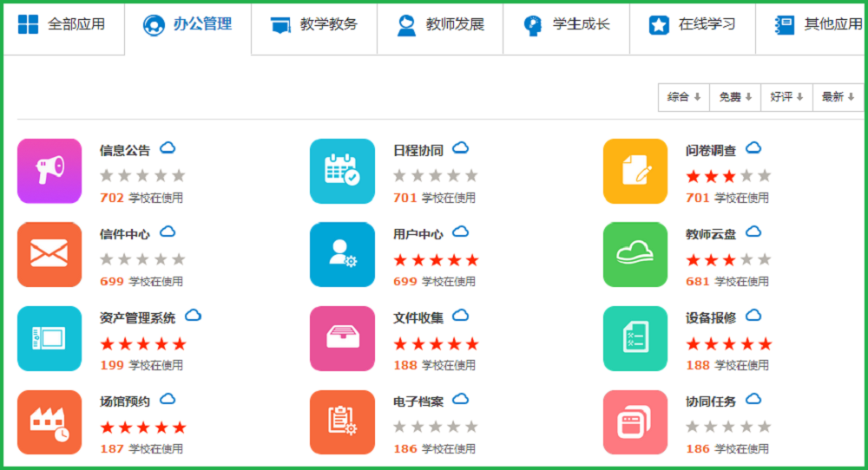Open the 文件收集 title link
868x470 pixels.
point(418,318)
